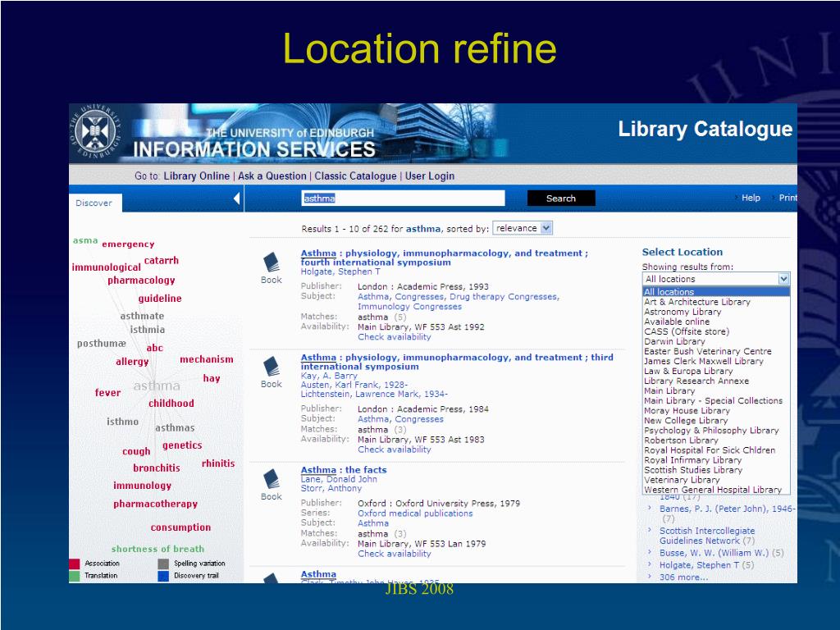Click the bronchitis term
The width and height of the screenshot is (840, 630).
(157, 468)
